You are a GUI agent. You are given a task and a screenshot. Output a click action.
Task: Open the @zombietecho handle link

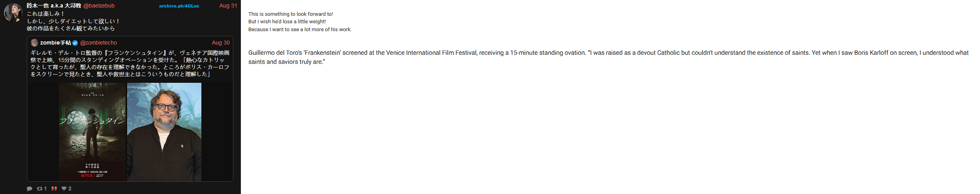pyautogui.click(x=98, y=43)
